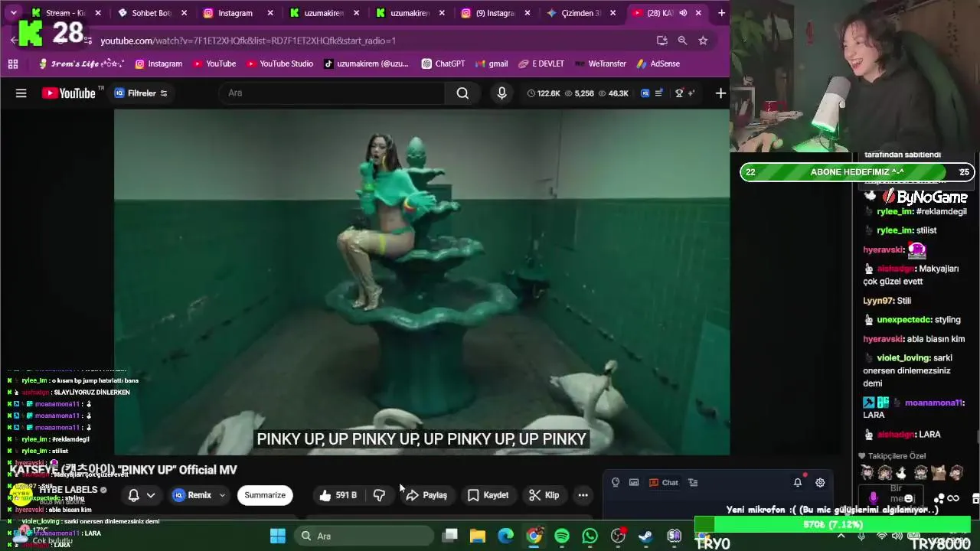Click the list icon right of Chat
Viewport: 980px width, 551px height.
[693, 483]
